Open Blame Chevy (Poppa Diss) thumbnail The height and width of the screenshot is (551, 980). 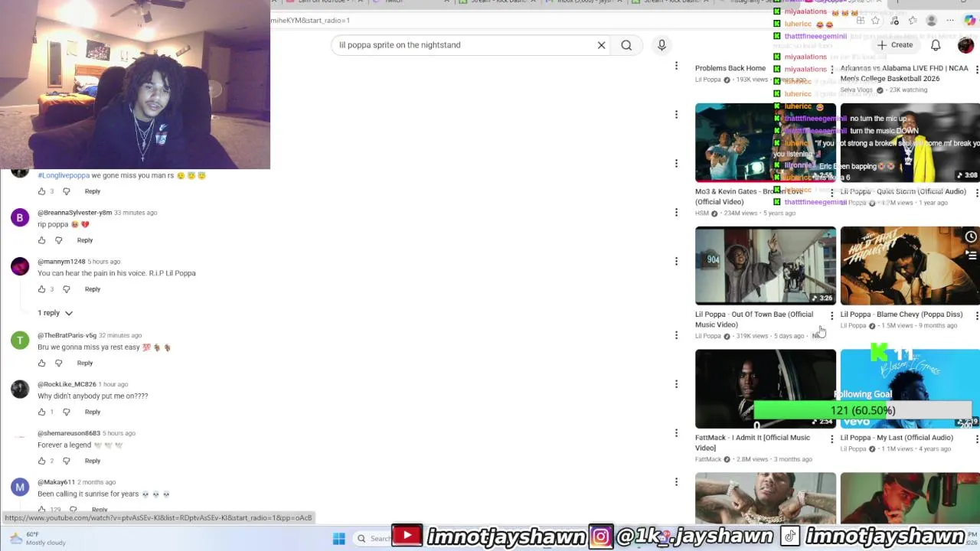point(910,266)
